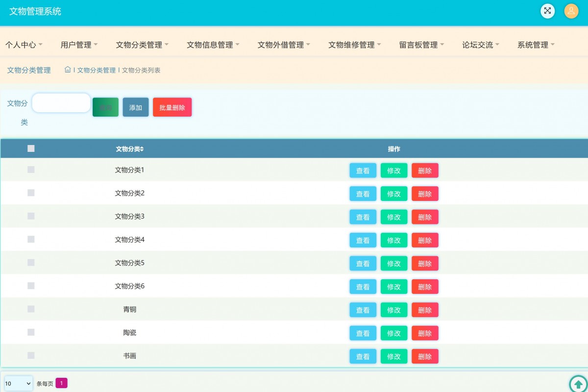Click 修改 for the 青铜 row
588x392 pixels.
coord(393,309)
